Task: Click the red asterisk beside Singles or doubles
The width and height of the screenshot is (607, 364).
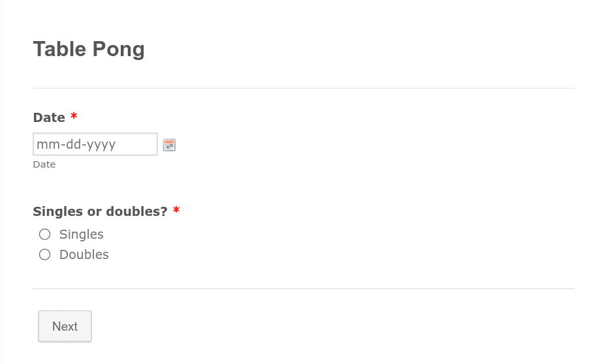Action: pyautogui.click(x=176, y=210)
